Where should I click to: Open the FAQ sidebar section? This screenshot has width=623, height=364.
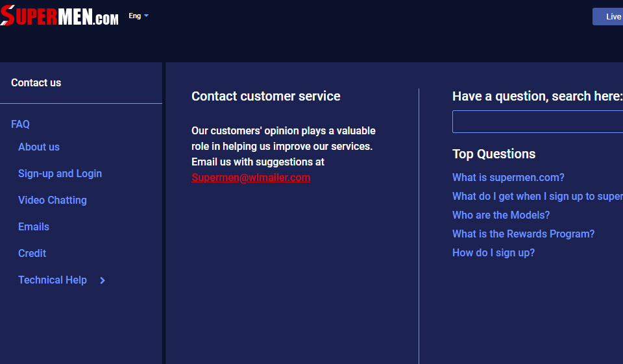pos(20,124)
